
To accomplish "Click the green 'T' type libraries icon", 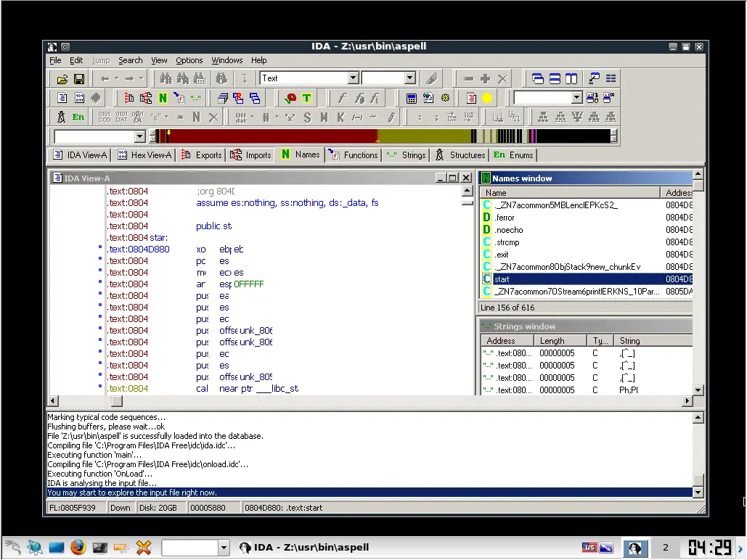I will coord(307,98).
